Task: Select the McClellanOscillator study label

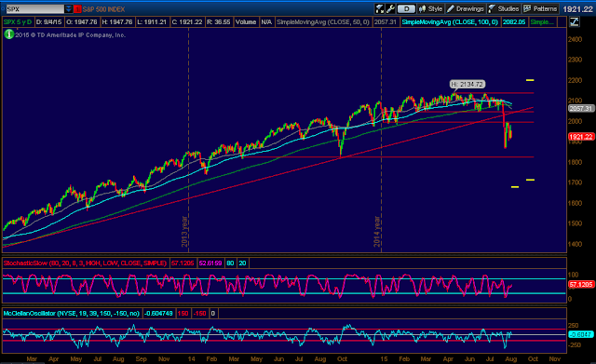Action: [72, 314]
